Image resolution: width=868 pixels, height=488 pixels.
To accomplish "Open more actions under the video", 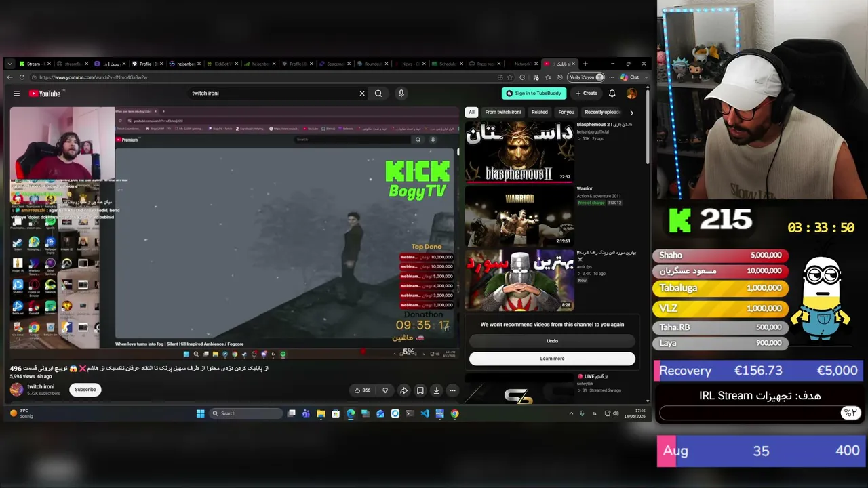I will pyautogui.click(x=452, y=390).
